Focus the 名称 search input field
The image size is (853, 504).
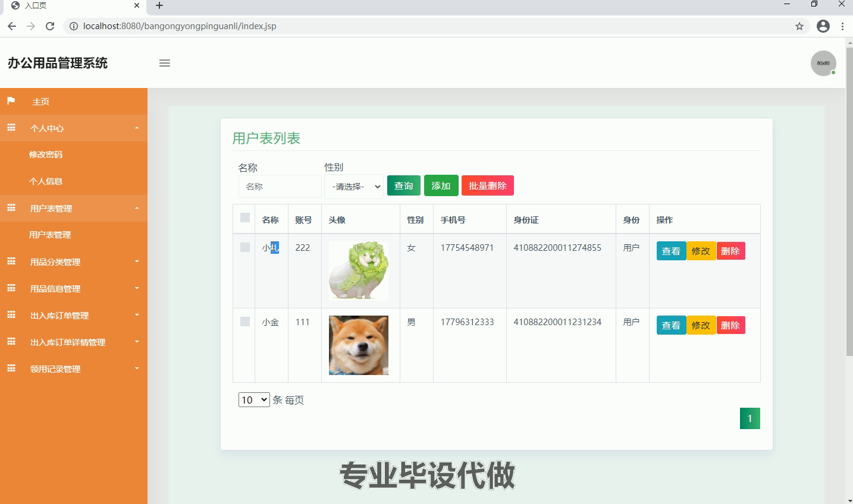point(280,186)
